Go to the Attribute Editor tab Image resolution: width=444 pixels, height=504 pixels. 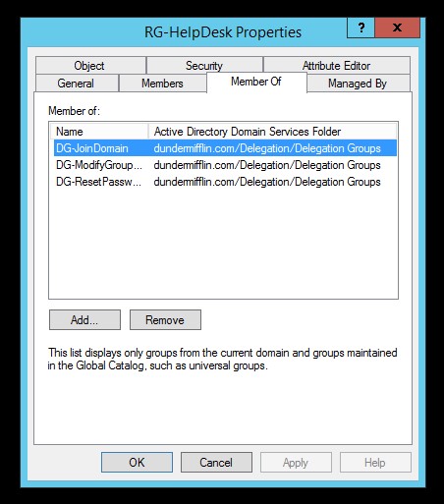(x=337, y=66)
